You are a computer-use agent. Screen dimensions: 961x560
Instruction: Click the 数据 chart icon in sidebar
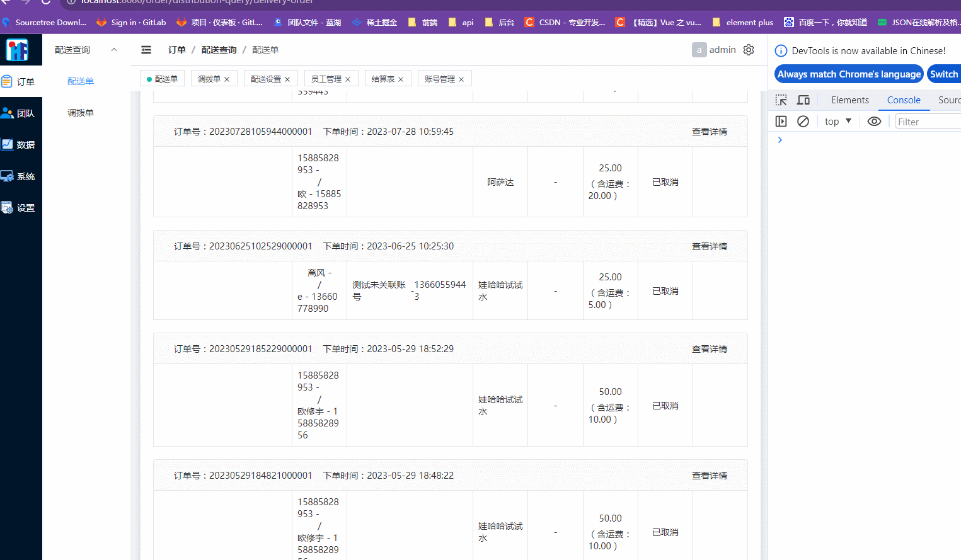click(x=8, y=144)
